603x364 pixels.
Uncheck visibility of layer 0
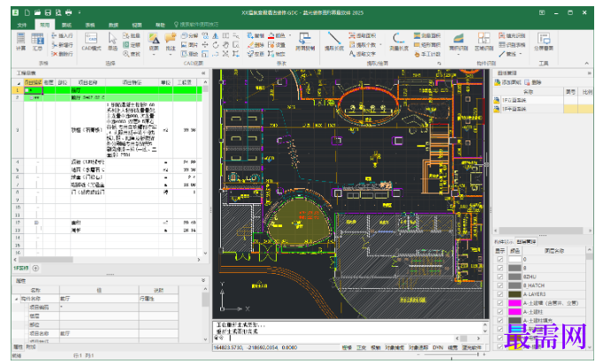point(500,259)
